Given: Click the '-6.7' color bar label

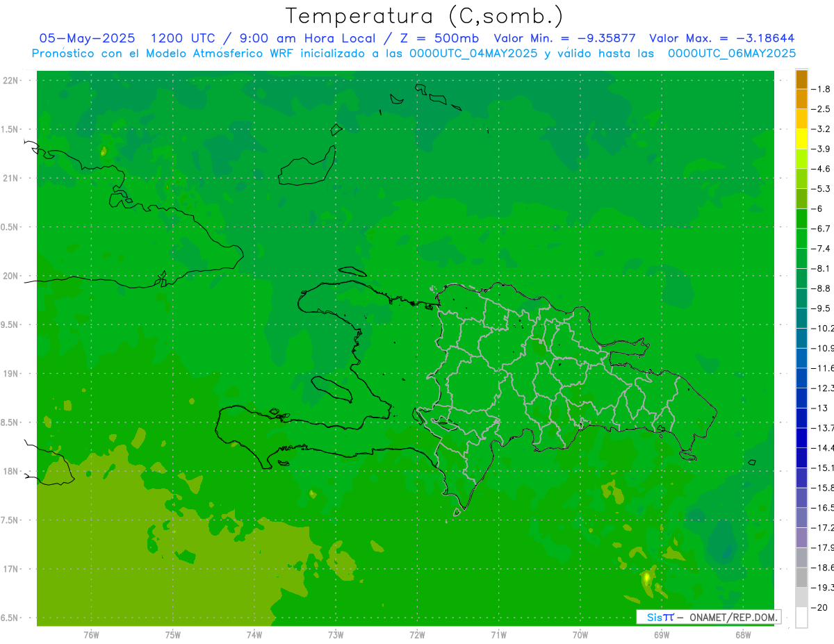Looking at the screenshot, I should coord(822,229).
